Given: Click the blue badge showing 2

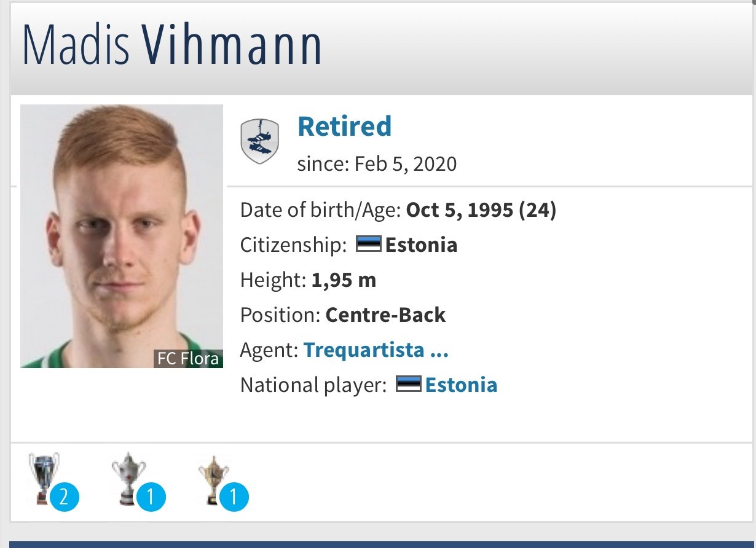Looking at the screenshot, I should [x=65, y=497].
